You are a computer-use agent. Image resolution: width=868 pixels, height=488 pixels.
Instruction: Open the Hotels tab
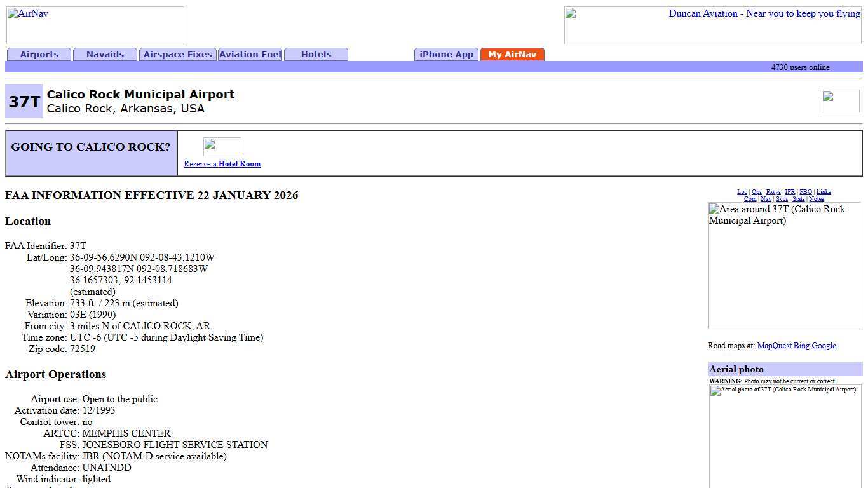tap(316, 55)
